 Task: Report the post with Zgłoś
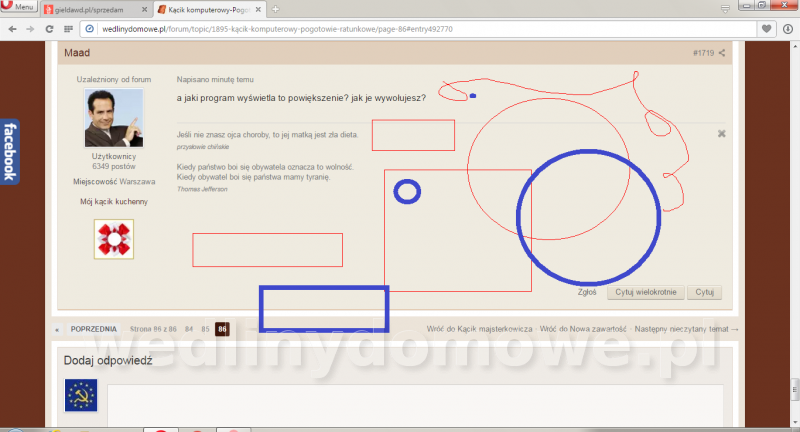(587, 292)
